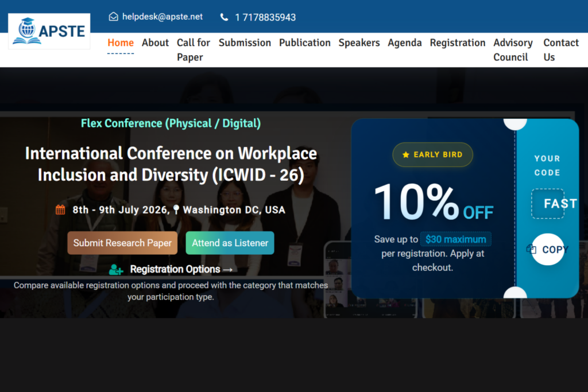Click the phone number 1 7178835943
Viewport: 588px width, 392px height.
265,17
